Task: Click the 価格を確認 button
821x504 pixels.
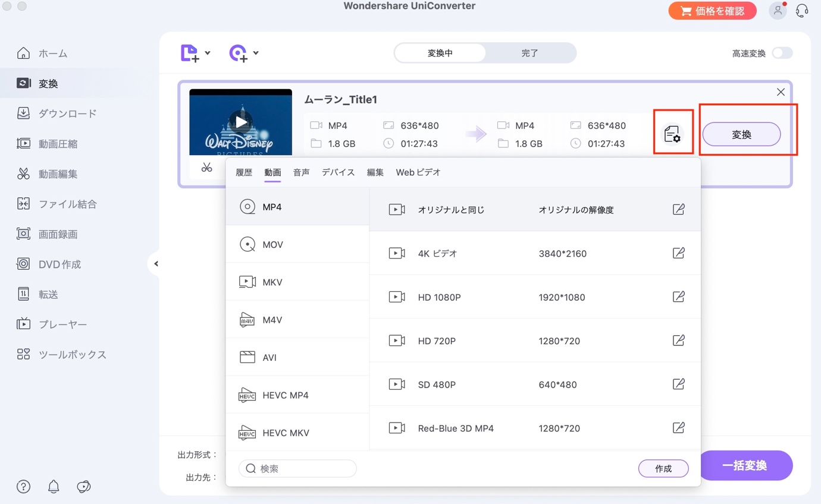Action: 713,11
